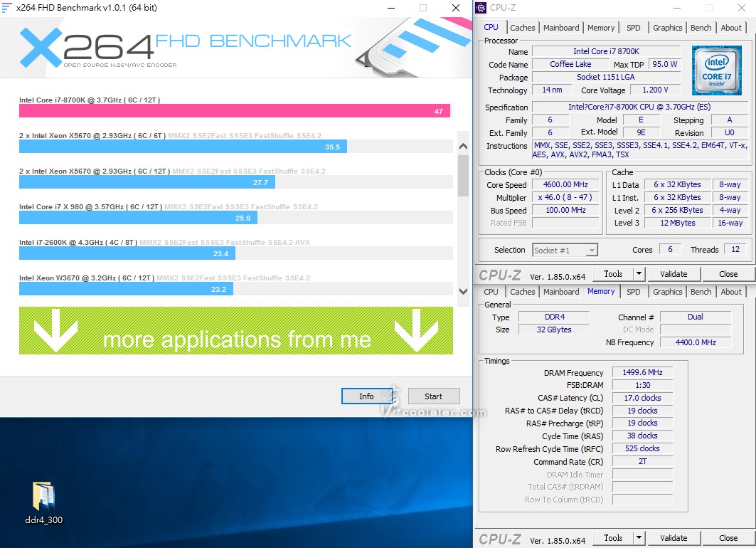Click the scroll down arrow in benchmark list
Image resolution: width=756 pixels, height=548 pixels.
463,291
